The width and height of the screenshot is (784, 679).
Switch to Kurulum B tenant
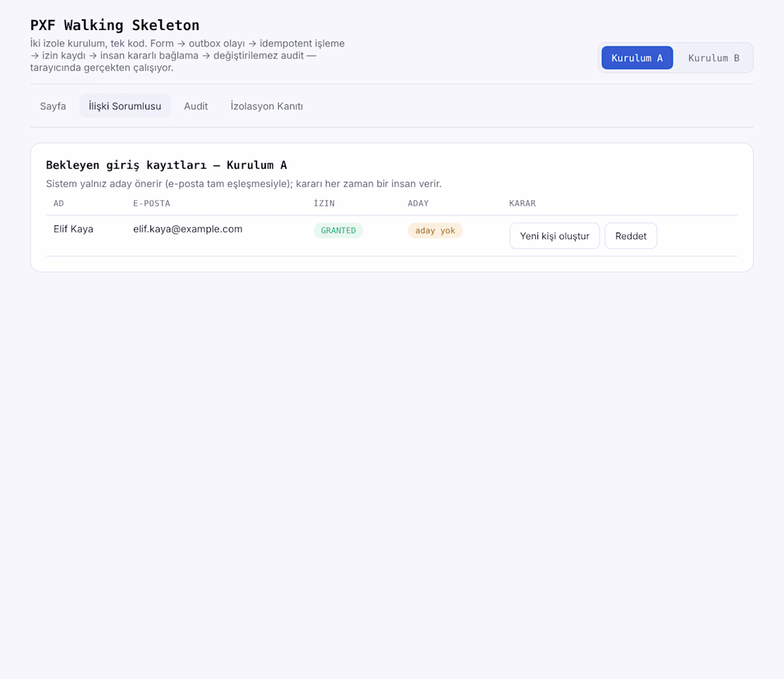pos(713,58)
